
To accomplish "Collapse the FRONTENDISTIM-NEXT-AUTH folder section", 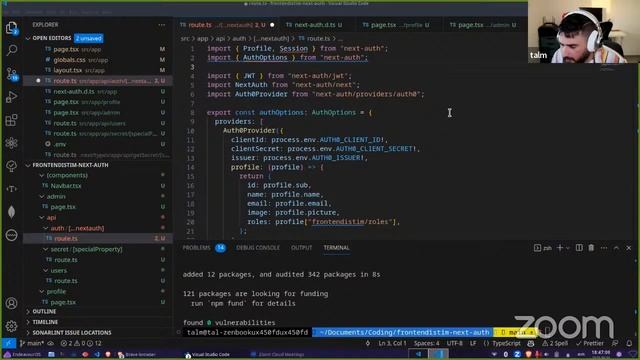I will point(70,165).
